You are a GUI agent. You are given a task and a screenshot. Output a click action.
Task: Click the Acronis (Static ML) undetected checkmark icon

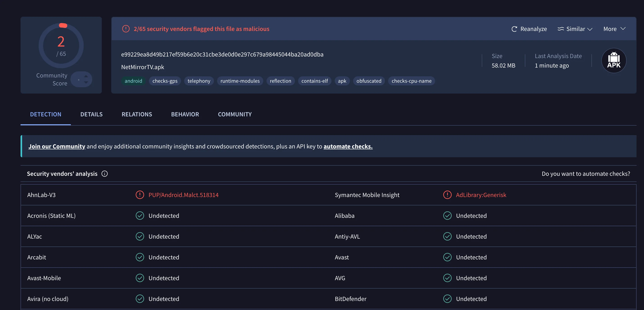[140, 215]
